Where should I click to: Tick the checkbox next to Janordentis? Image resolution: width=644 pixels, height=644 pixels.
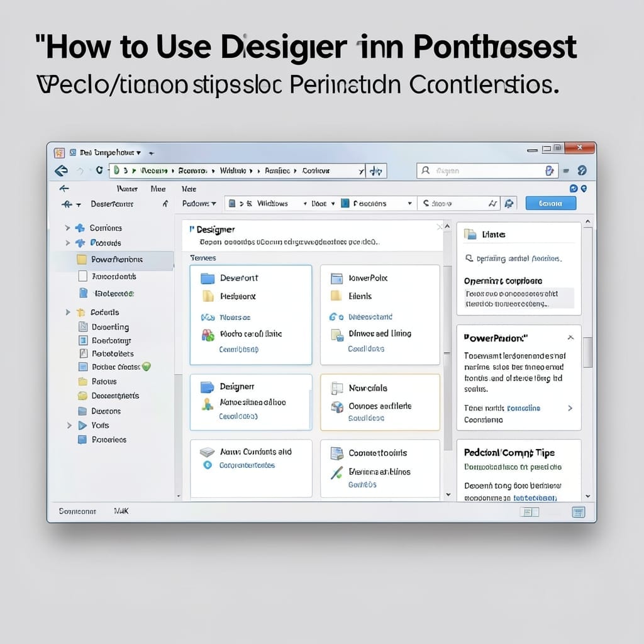point(82,276)
